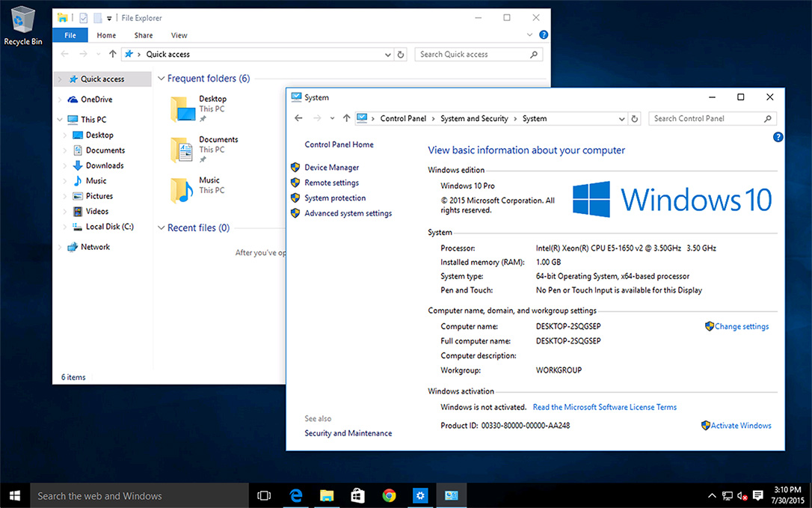812x508 pixels.
Task: Show hidden system tray icons
Action: pos(712,496)
